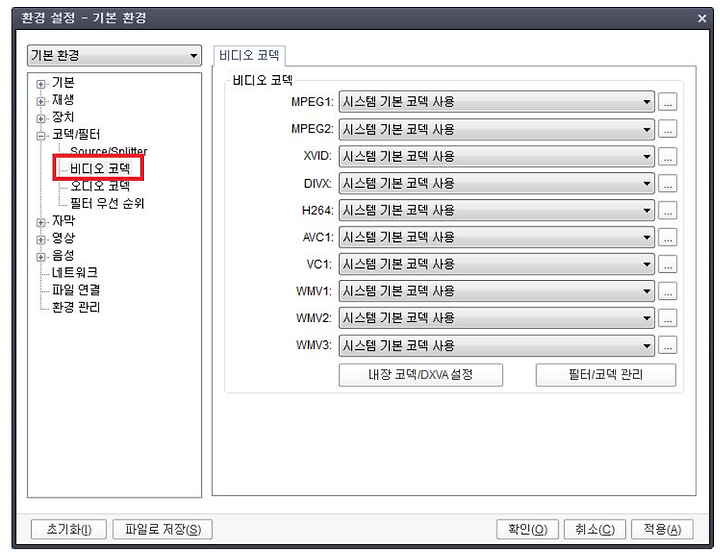Screen dimensions: 720x559
Task: Select 기본 in settings tree
Action: (63, 83)
